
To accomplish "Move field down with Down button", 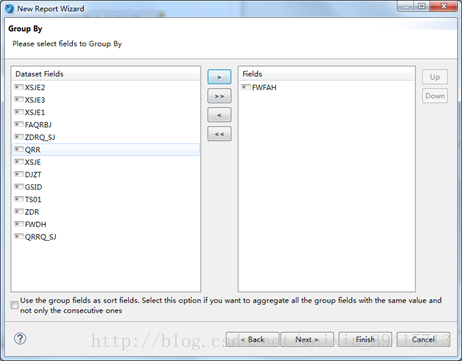I will 435,96.
